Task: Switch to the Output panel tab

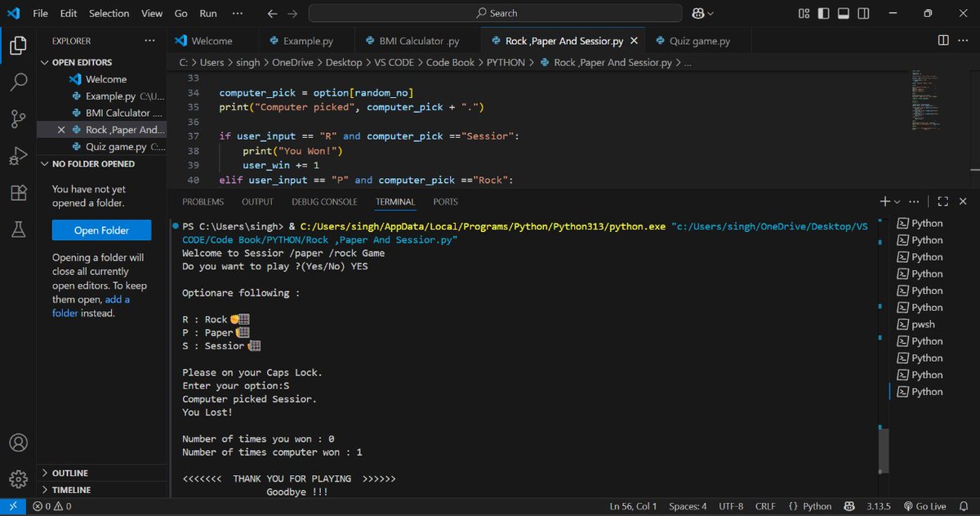Action: (257, 202)
